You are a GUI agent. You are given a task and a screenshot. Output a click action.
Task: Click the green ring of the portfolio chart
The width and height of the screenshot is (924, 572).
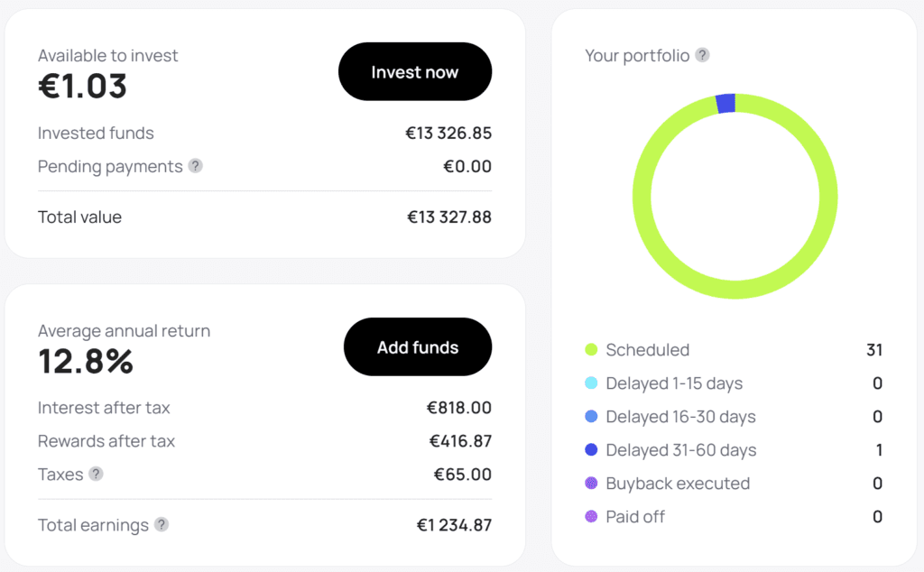(735, 290)
